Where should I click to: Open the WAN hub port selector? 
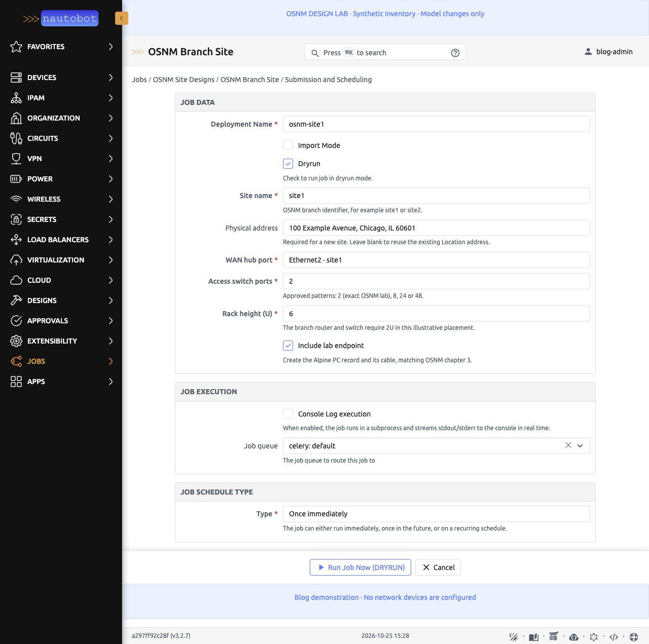[437, 260]
